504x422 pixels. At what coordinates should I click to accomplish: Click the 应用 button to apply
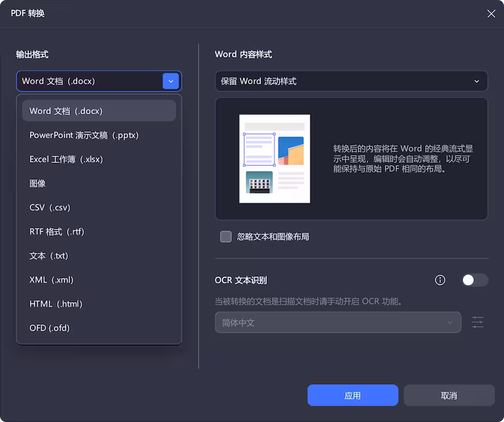[x=352, y=395]
